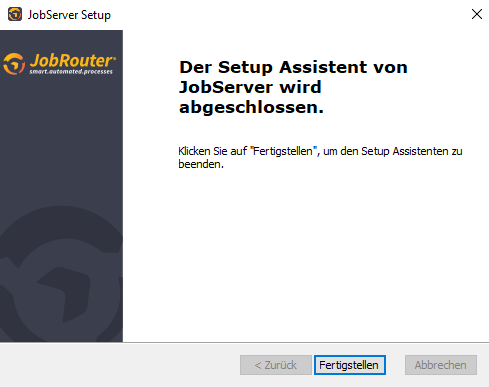Click the instruction text 'Klicken Sie auf Fertigstellen'
Viewport: 489px width, 387px height.
click(x=320, y=157)
